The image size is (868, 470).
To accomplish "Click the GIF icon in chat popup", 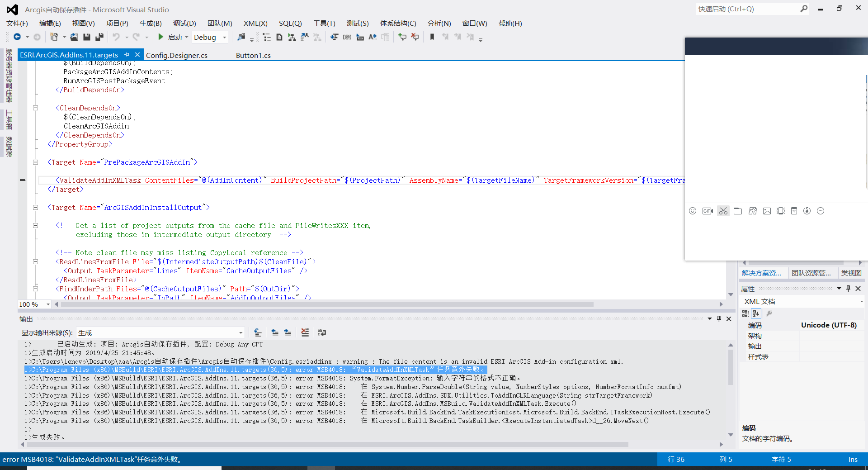I will coord(708,211).
